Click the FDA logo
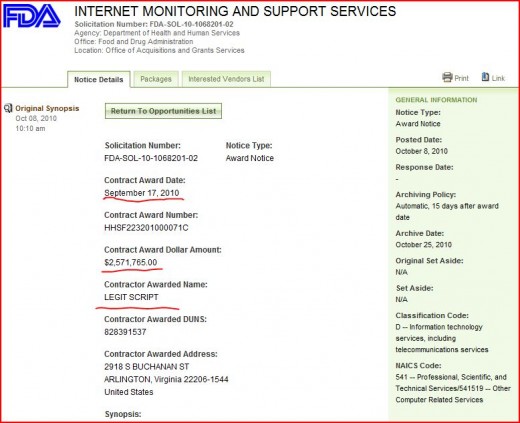520x423 pixels. point(32,16)
